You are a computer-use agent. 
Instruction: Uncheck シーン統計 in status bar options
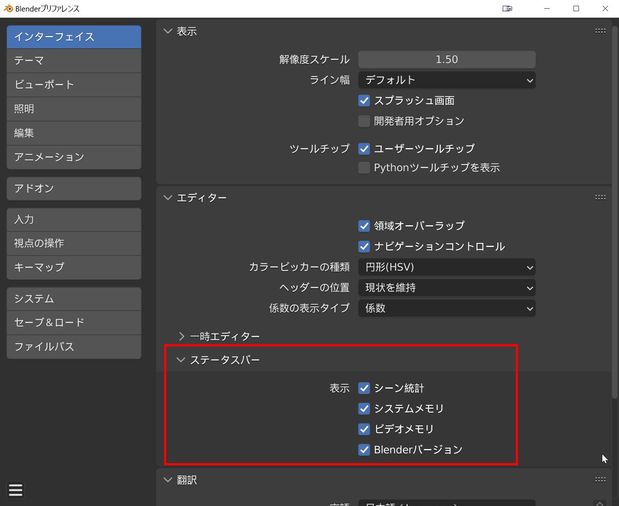click(x=364, y=388)
